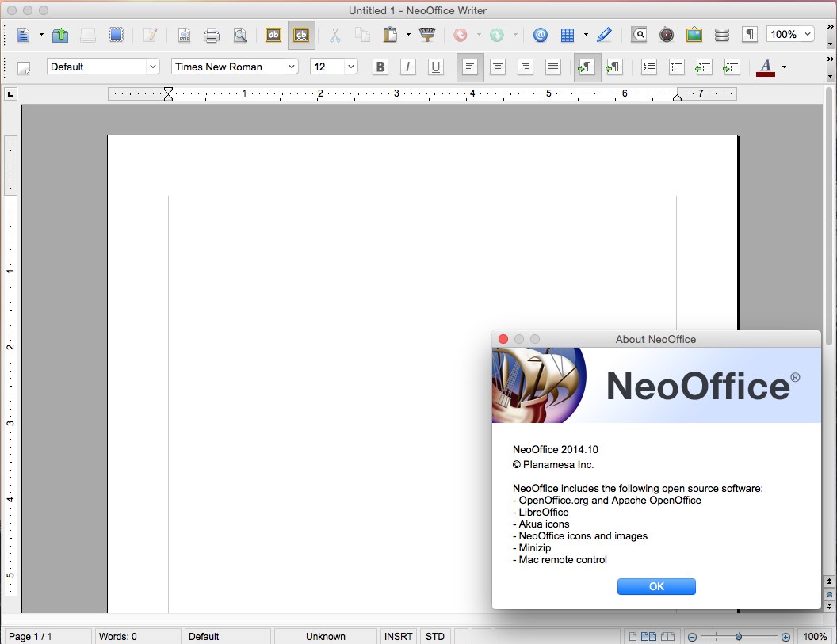837x644 pixels.
Task: Toggle Underline formatting
Action: point(436,67)
